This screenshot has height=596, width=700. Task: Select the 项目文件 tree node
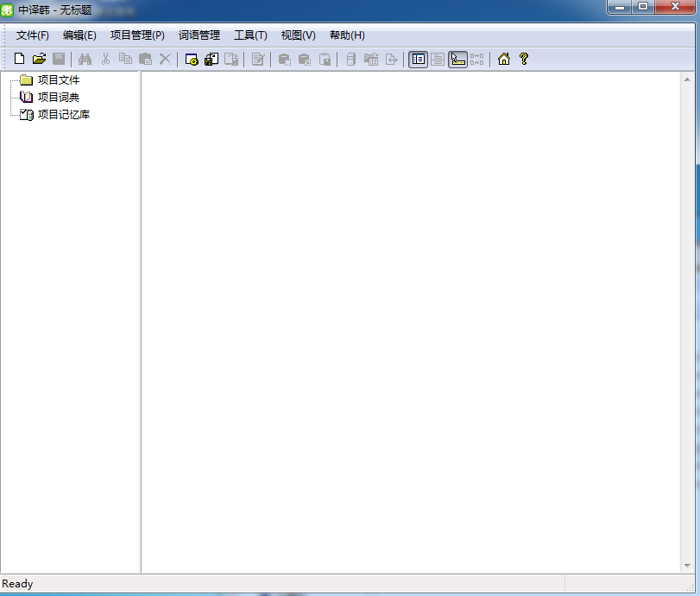[59, 80]
